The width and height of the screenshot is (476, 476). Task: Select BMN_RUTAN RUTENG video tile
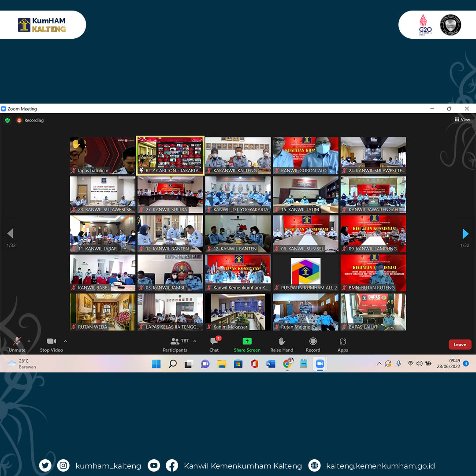(373, 273)
